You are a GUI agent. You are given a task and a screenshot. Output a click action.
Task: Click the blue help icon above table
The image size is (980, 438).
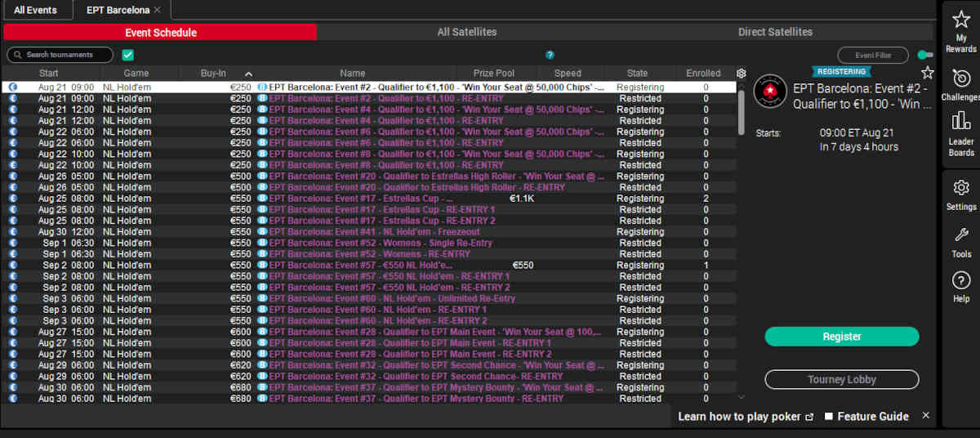click(x=550, y=55)
